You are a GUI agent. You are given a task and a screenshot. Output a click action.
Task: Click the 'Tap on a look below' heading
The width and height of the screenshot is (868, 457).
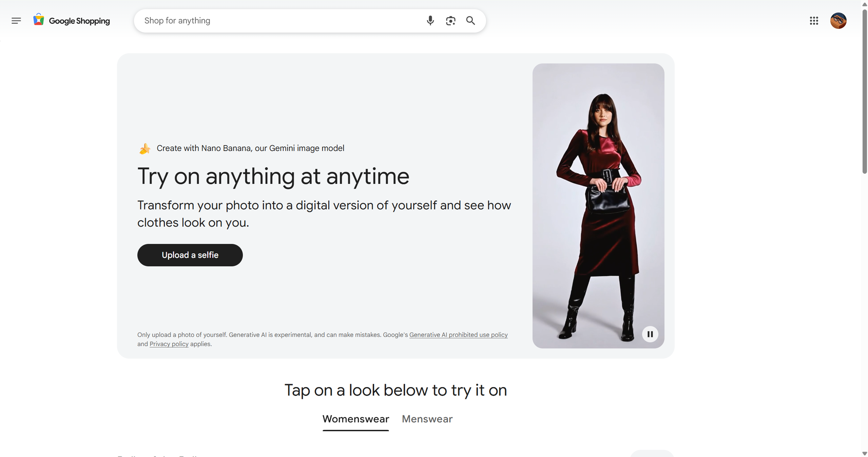click(396, 391)
